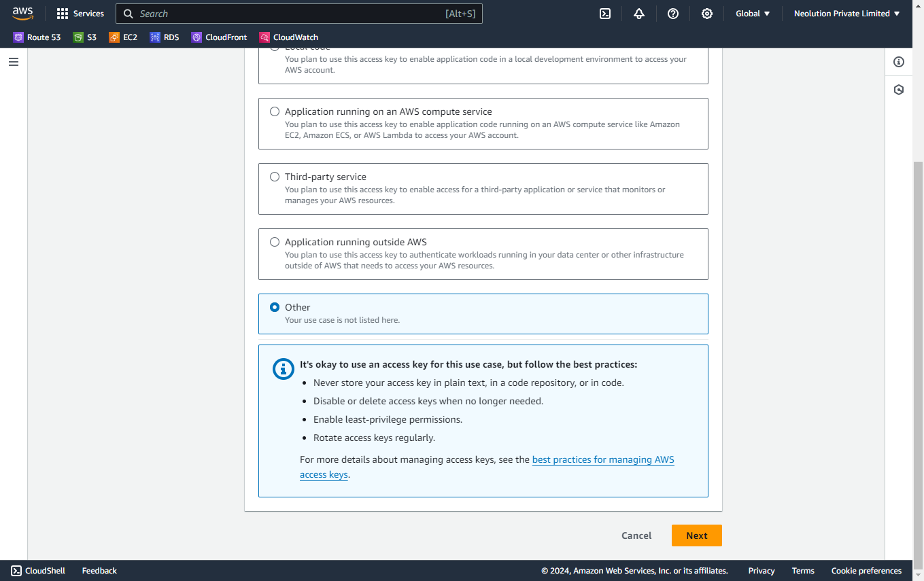Open CloudShell icon in top navigation bar
Viewport: 924px width, 581px height.
click(x=605, y=14)
